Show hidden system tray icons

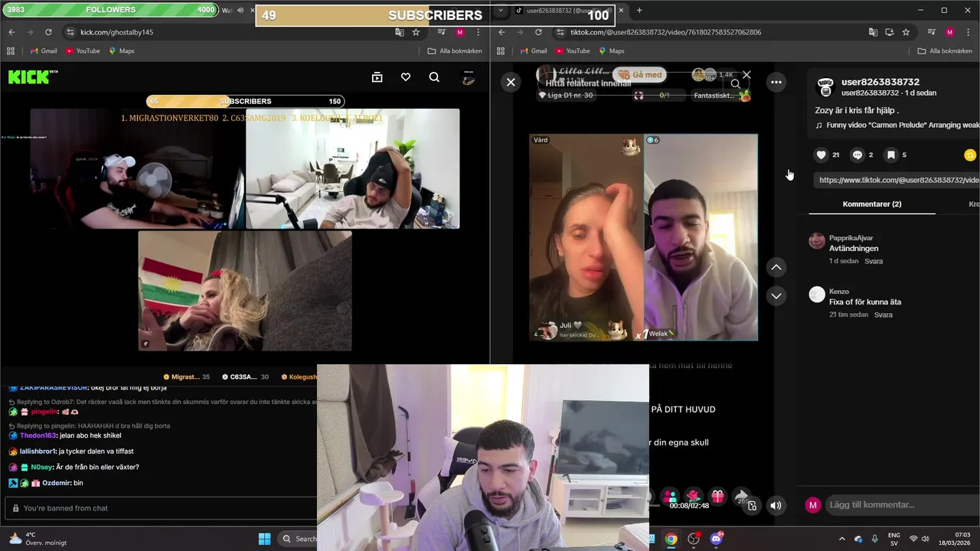[x=842, y=539]
